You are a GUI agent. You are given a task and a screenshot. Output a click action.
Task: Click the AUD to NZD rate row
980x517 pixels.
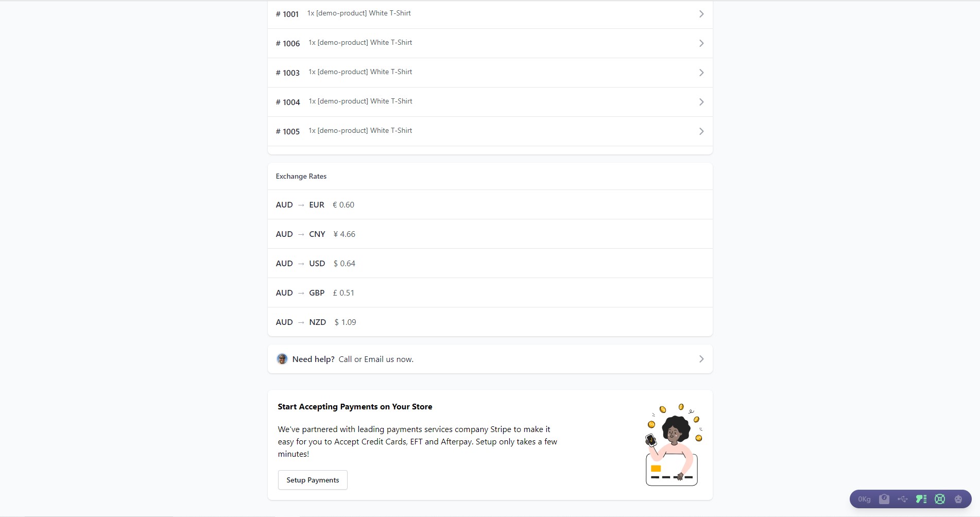[489, 322]
